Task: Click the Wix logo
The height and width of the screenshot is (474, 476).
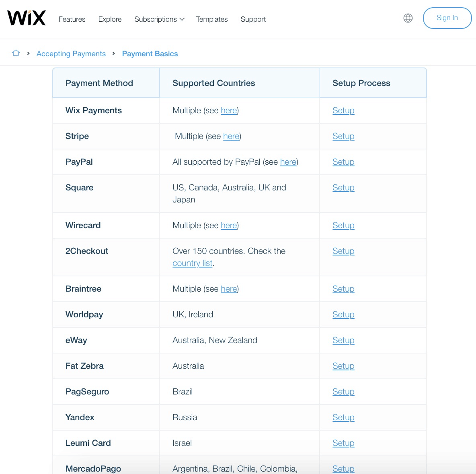Action: click(27, 18)
